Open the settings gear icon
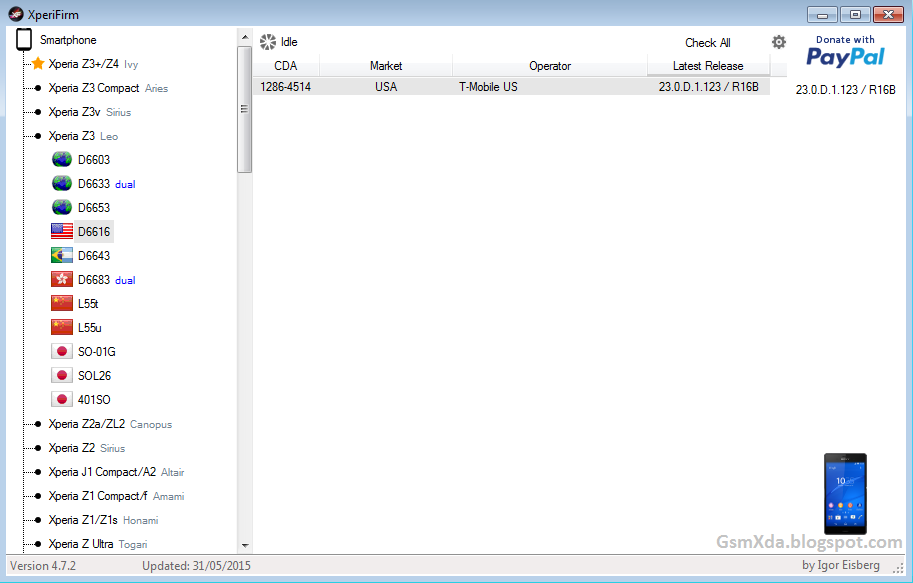The image size is (913, 583). click(778, 42)
